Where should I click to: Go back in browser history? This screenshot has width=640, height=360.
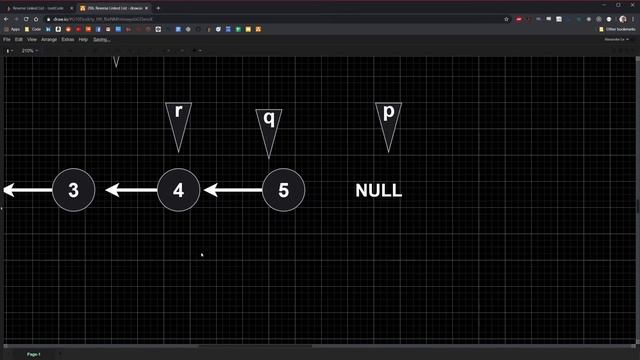[6, 19]
